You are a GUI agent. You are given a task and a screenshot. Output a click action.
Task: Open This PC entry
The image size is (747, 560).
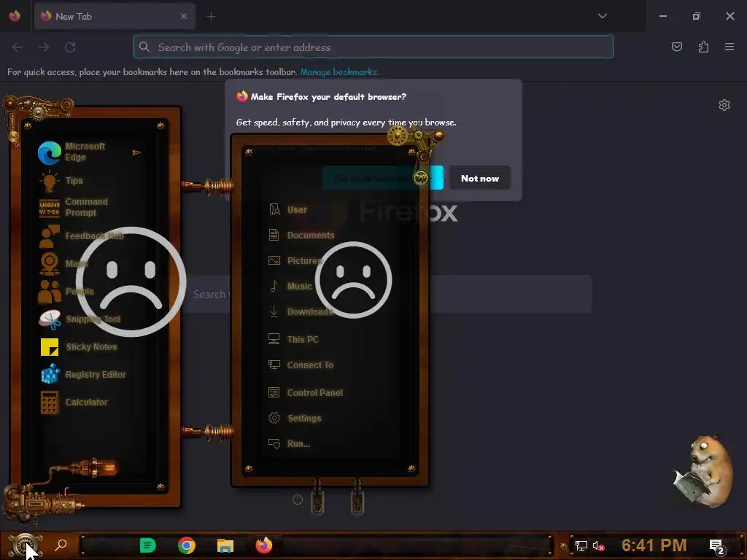pos(293,340)
